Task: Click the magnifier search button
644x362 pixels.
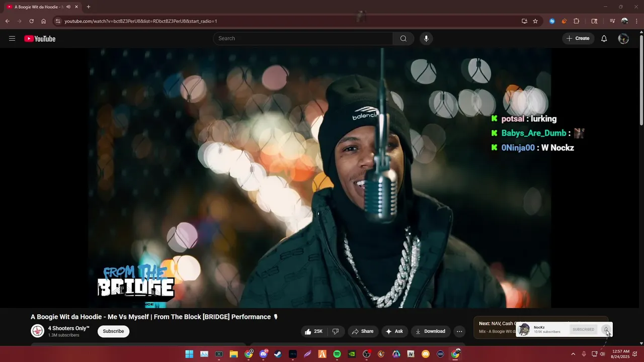Action: point(404,39)
